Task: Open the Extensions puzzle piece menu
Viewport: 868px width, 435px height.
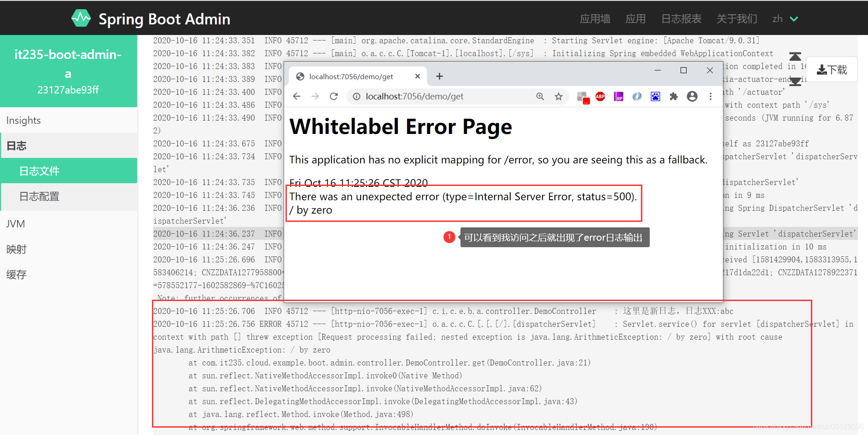Action: pos(674,96)
